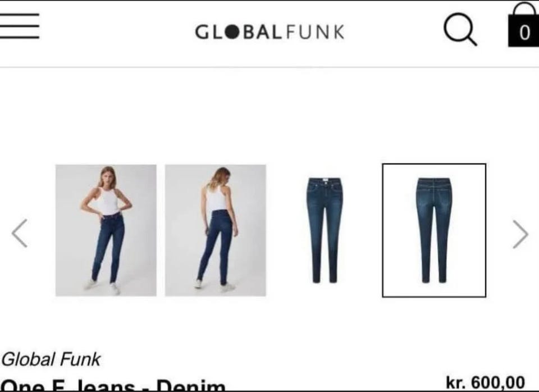Click the previous image arrow

pyautogui.click(x=20, y=233)
